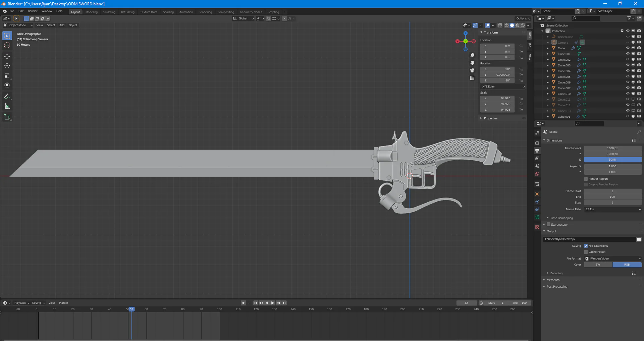Open the Render menu
The image size is (644, 341).
coord(33,11)
